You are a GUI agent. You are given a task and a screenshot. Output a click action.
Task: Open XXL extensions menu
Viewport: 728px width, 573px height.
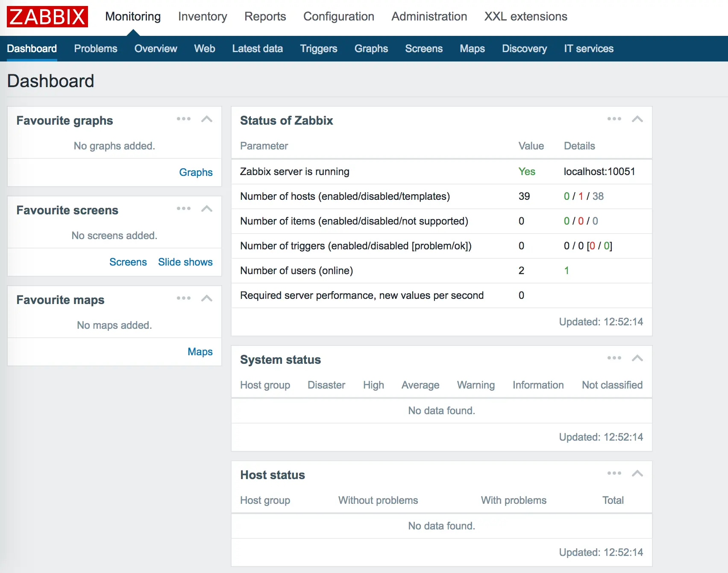click(x=526, y=17)
